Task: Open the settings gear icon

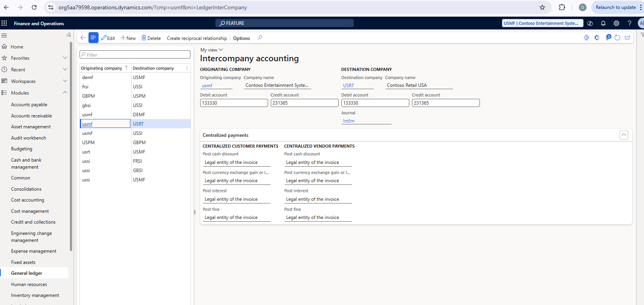Action: point(616,23)
